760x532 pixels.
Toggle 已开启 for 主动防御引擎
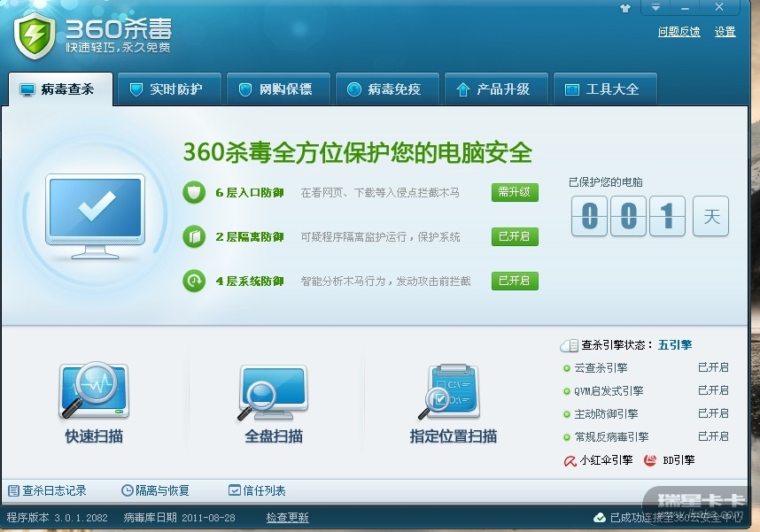pos(713,413)
